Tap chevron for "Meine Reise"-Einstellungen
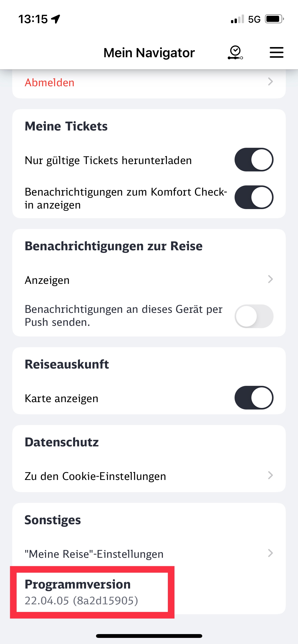The height and width of the screenshot is (644, 298). click(270, 553)
